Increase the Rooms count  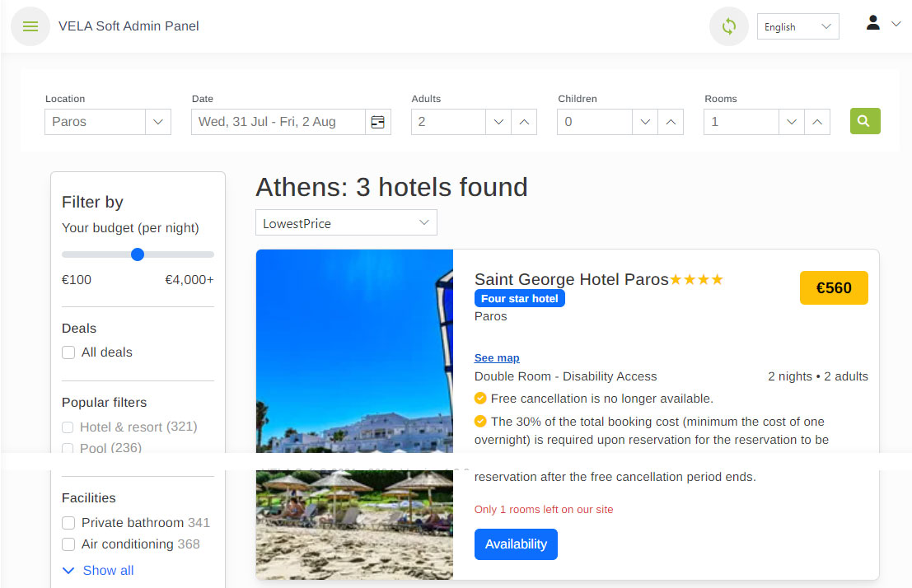(816, 122)
